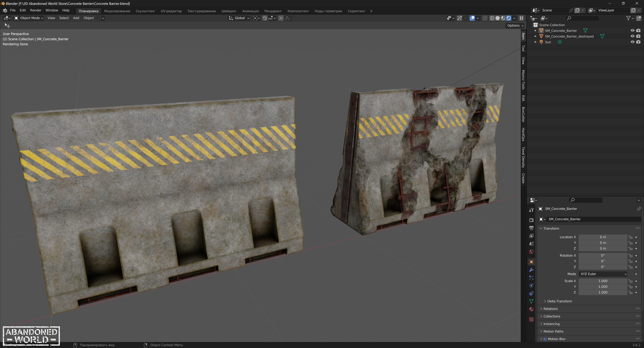
Task: Click the Rotation Z value field
Action: click(x=603, y=267)
